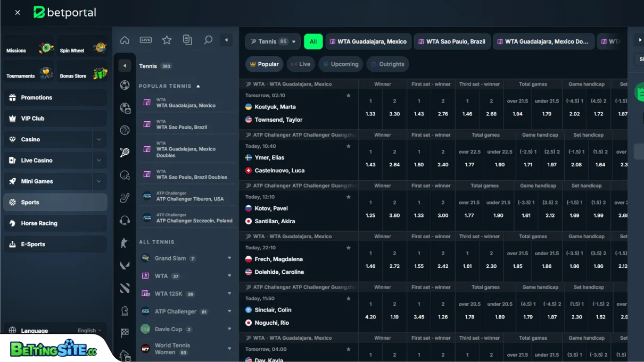Viewport: 644px width, 362px height.
Task: Open favourites star in sportsbook toolbar
Action: [167, 40]
